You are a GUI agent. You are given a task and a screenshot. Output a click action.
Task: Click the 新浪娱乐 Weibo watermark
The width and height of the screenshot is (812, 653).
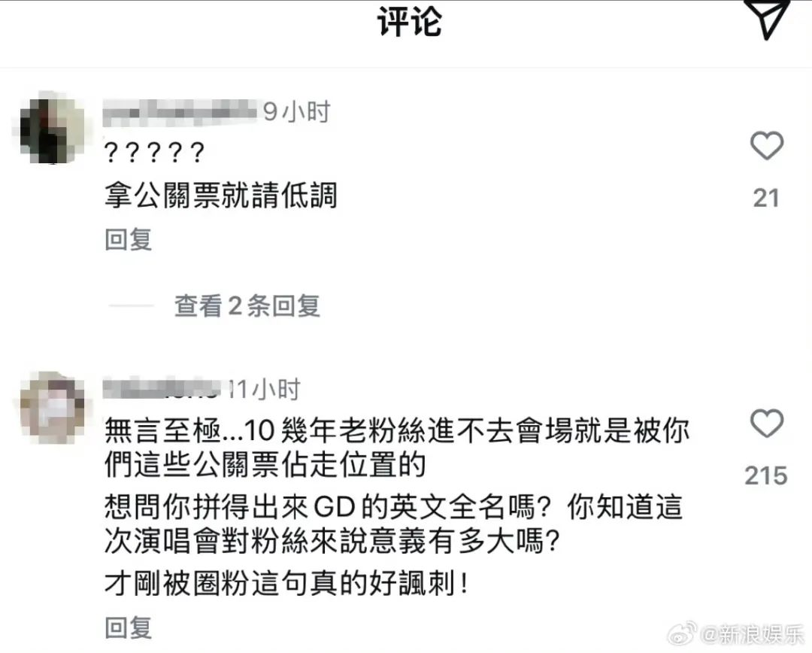736,634
